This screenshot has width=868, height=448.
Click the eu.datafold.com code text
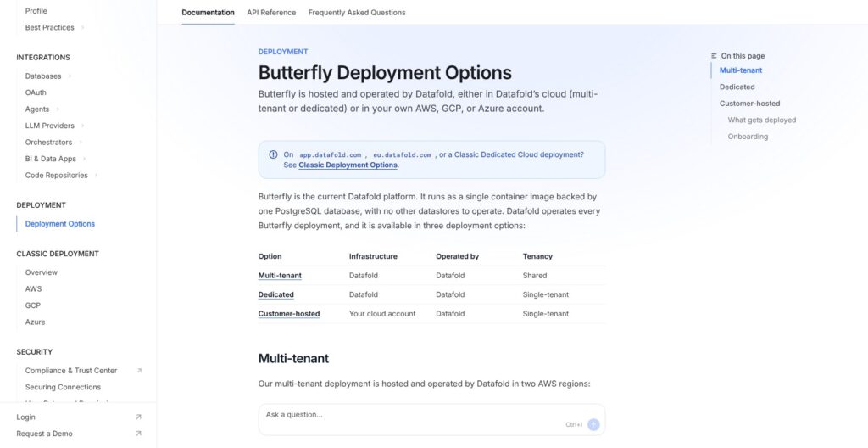402,155
